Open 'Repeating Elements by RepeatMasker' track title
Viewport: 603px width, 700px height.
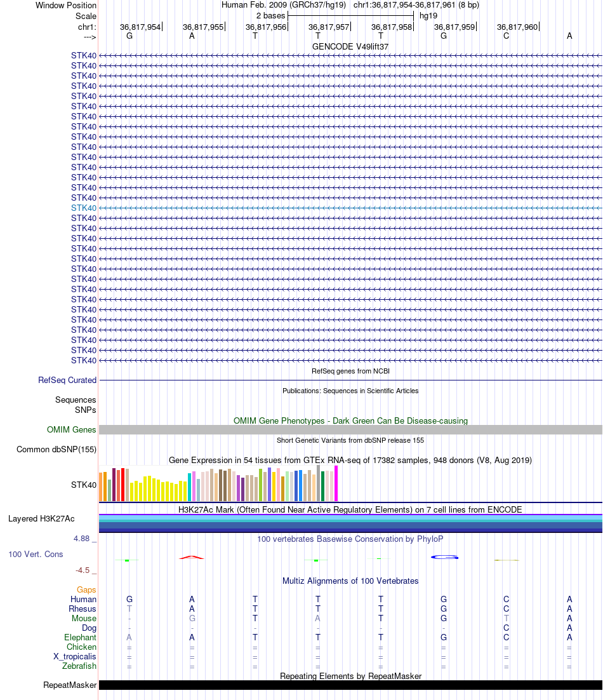[350, 676]
